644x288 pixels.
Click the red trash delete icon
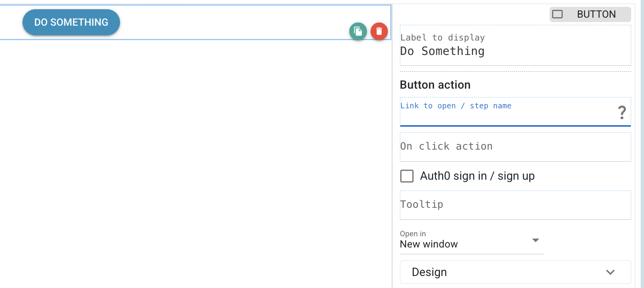[379, 31]
